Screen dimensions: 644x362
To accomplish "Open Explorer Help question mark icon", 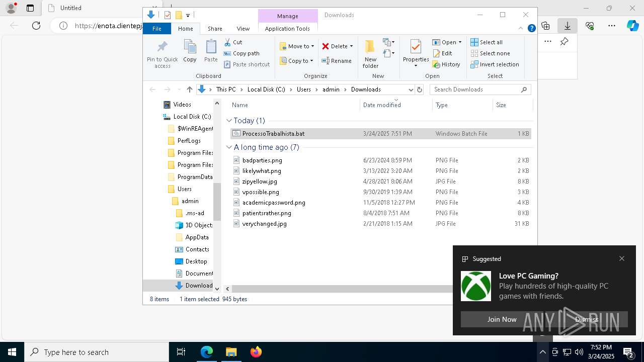I will click(531, 28).
